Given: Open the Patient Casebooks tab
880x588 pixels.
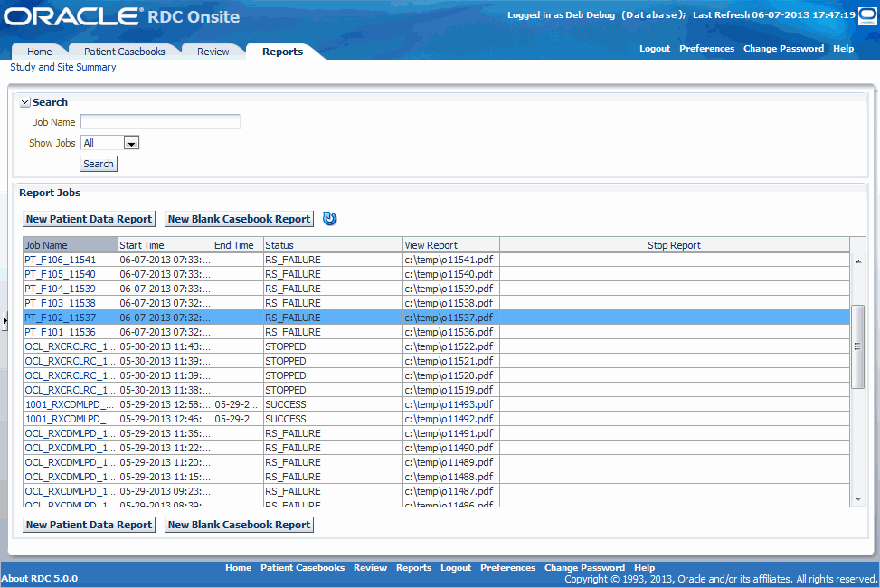Looking at the screenshot, I should (124, 52).
